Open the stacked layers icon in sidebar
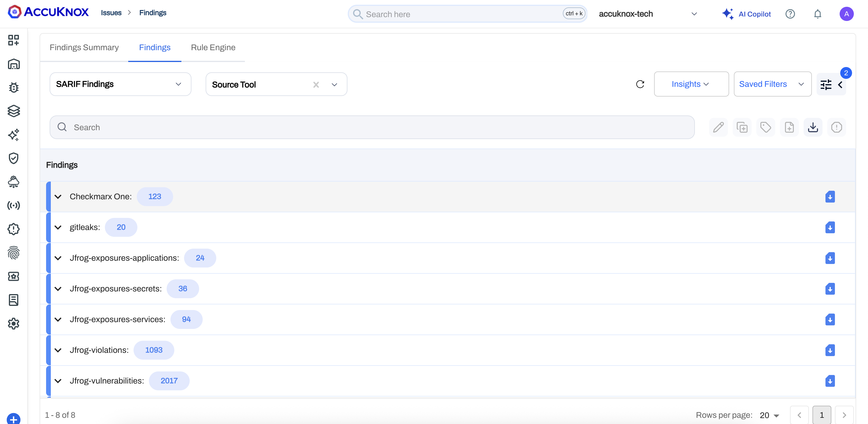The image size is (868, 424). tap(14, 111)
